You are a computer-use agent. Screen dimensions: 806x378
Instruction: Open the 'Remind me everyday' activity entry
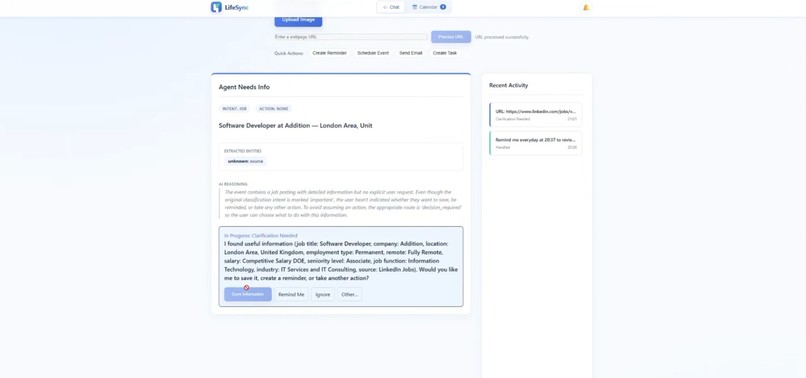coord(536,143)
